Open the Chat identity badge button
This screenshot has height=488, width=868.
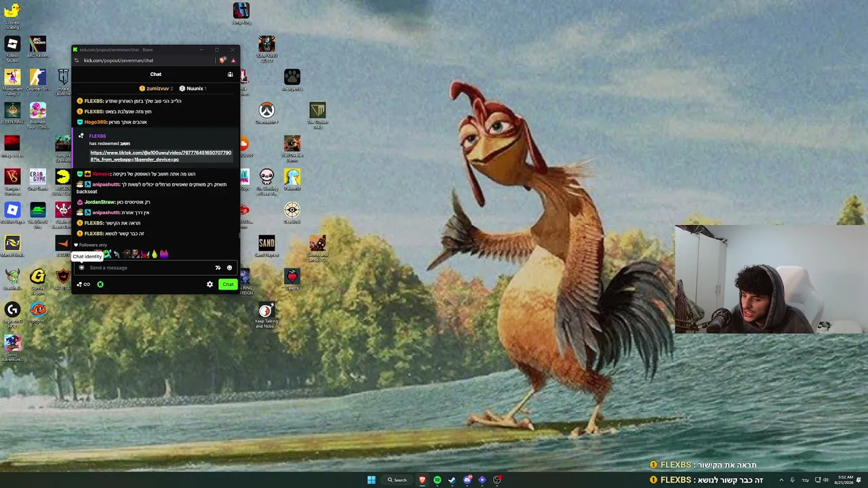[x=81, y=268]
